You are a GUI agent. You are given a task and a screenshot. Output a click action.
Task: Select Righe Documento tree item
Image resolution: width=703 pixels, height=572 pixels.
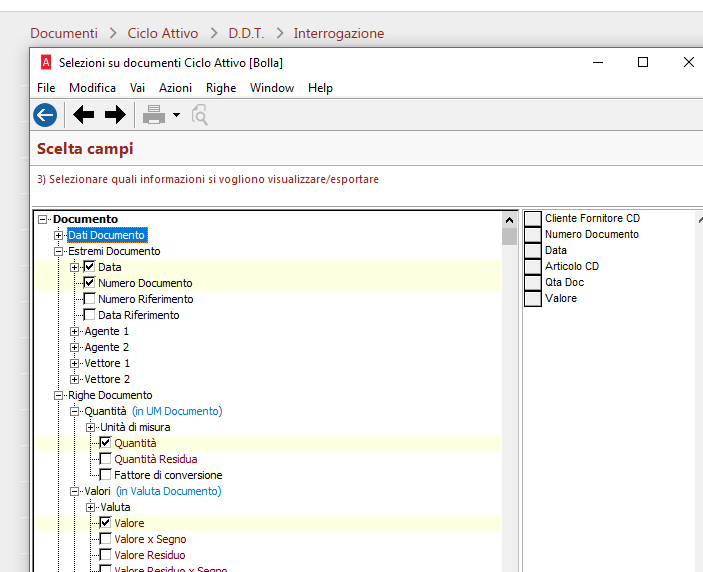tap(110, 395)
